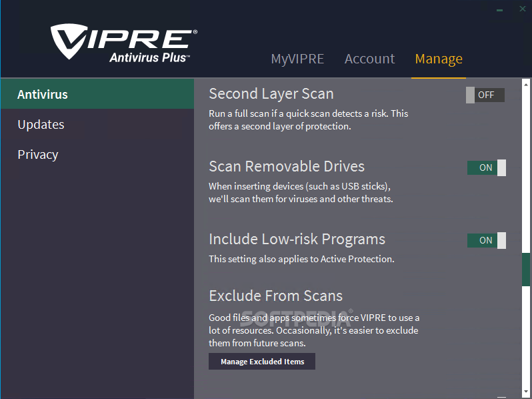Disable Include Low-risk Programs switch
Screen dimensions: 532x399
(487, 240)
